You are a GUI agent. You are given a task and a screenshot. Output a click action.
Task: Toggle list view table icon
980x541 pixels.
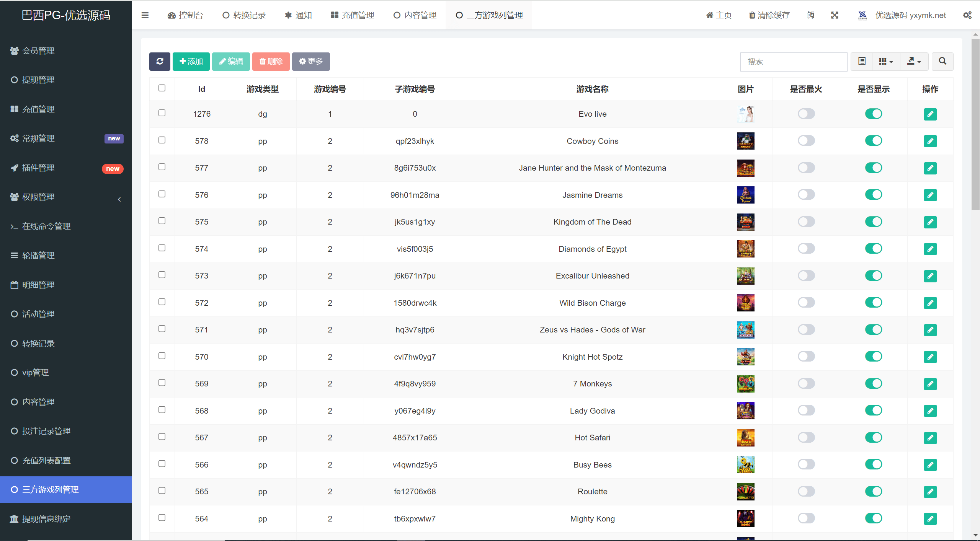(x=862, y=61)
